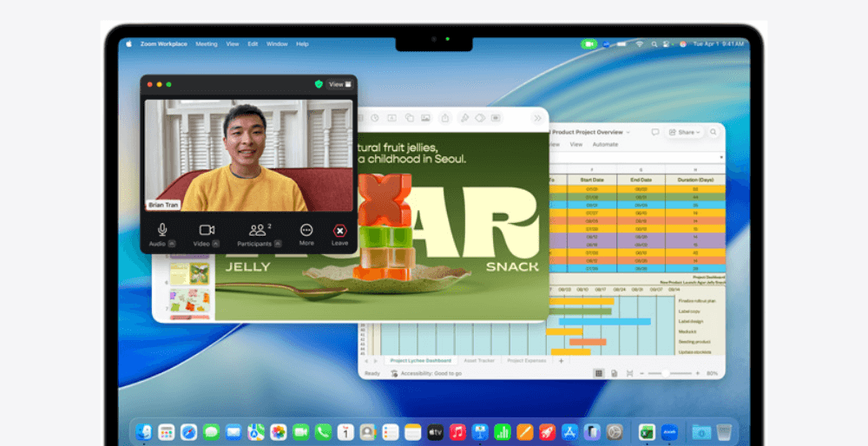Leave the Zoom meeting
The image size is (868, 446).
[339, 230]
